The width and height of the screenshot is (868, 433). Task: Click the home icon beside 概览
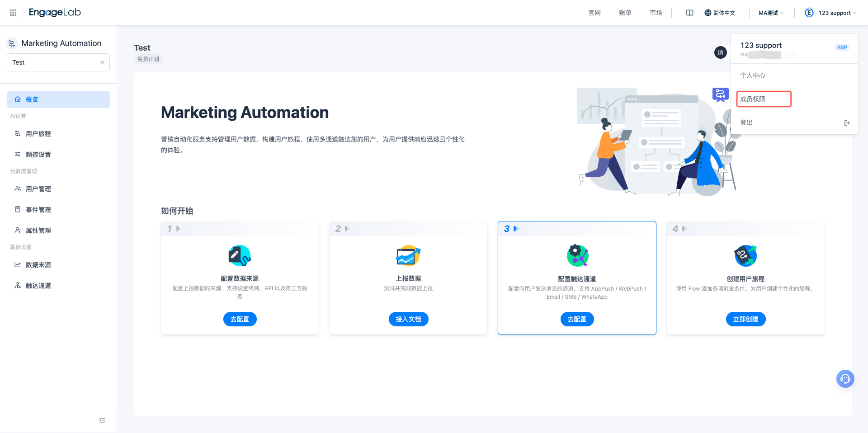click(18, 99)
